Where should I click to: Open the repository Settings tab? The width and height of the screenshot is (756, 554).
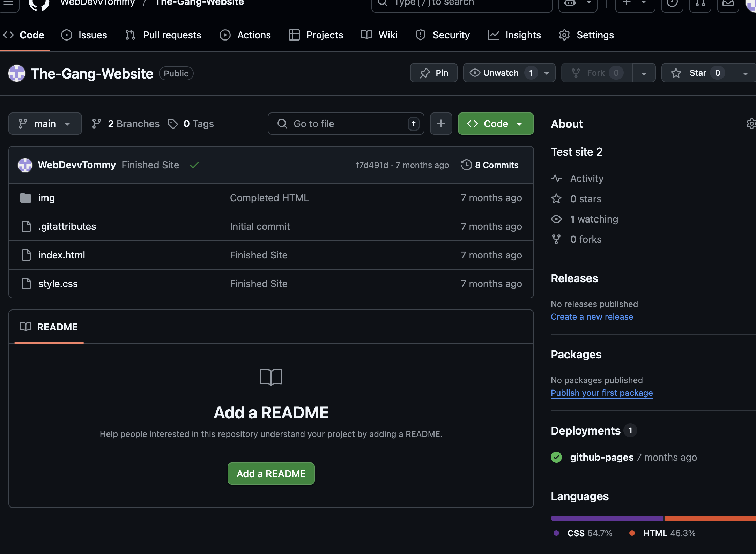[x=586, y=35]
